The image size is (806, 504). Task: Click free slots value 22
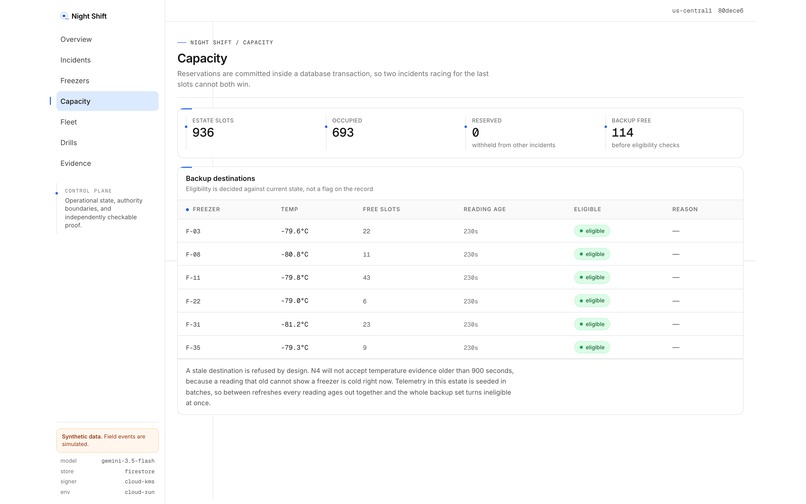pos(366,231)
